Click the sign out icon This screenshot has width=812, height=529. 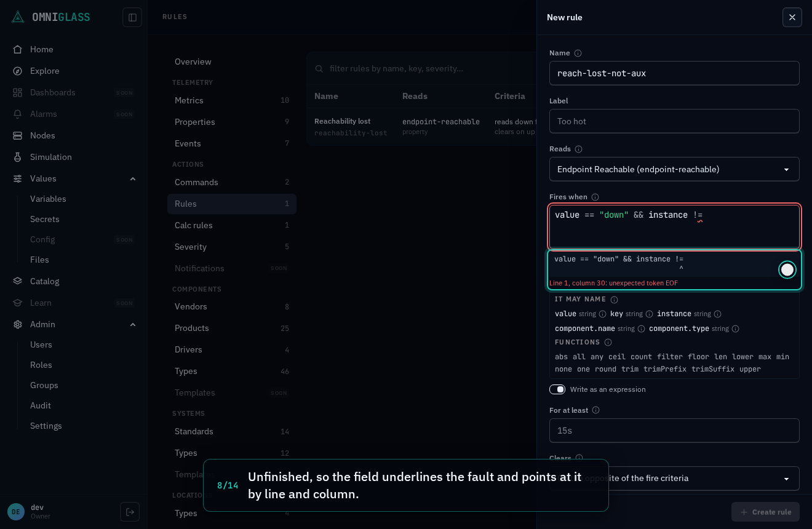pyautogui.click(x=130, y=512)
